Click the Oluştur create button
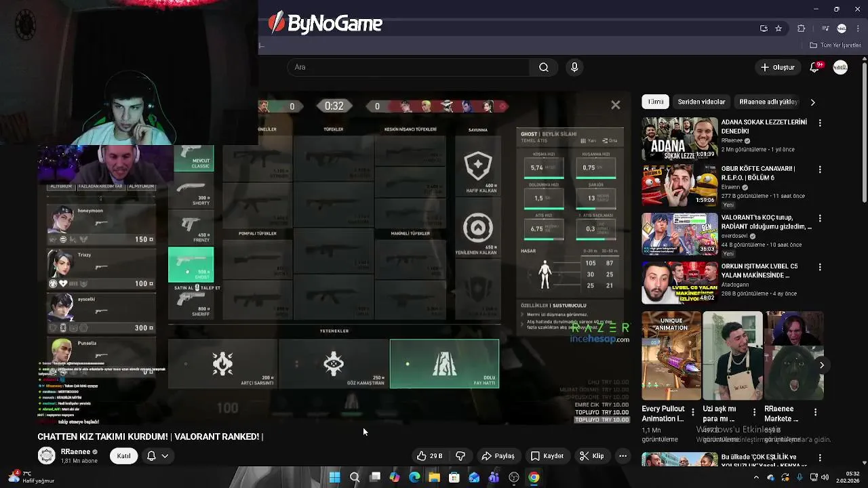This screenshot has width=868, height=488. tap(777, 67)
